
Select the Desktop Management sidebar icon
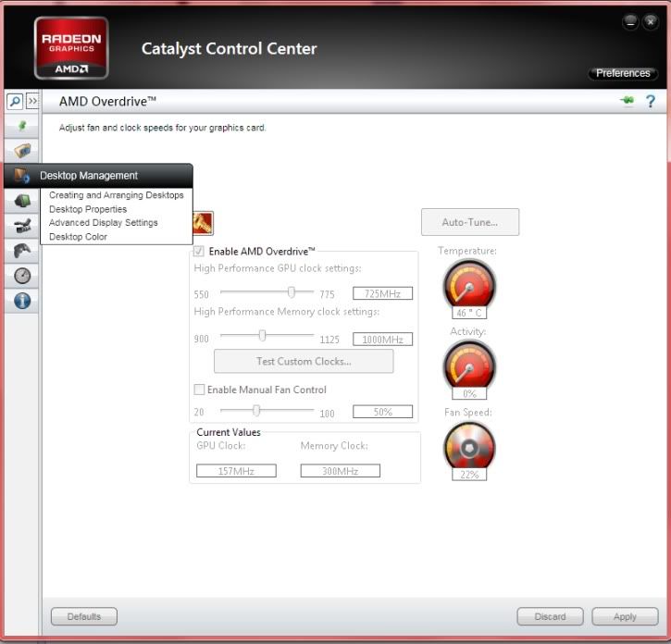(x=21, y=176)
